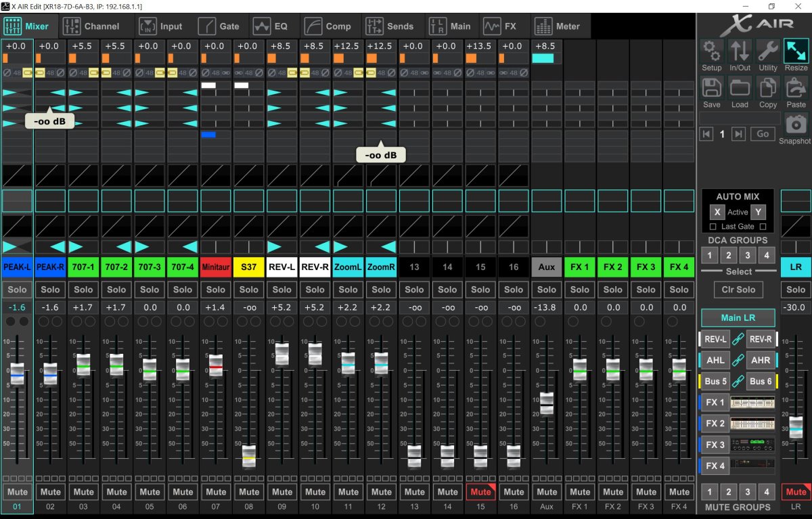Open the In/Out routing arrows icon
The image size is (812, 519).
(x=740, y=51)
